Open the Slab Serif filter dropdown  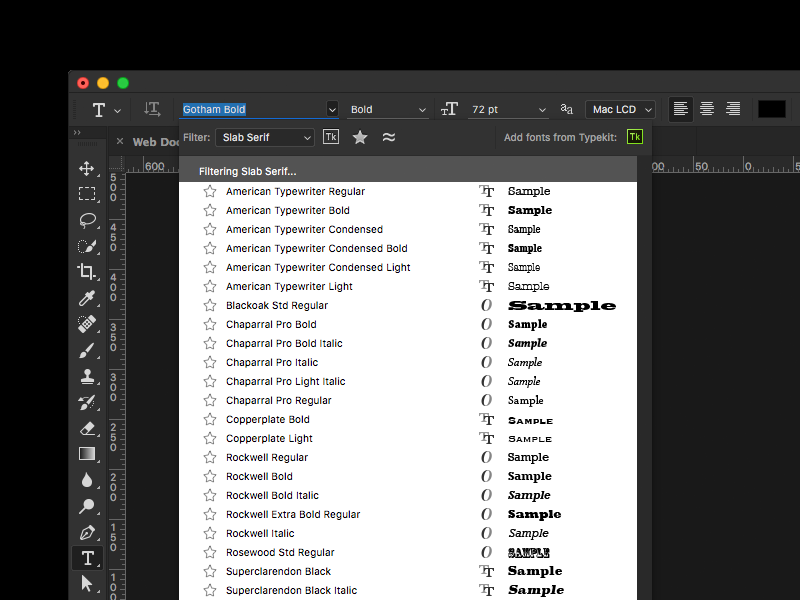point(265,137)
